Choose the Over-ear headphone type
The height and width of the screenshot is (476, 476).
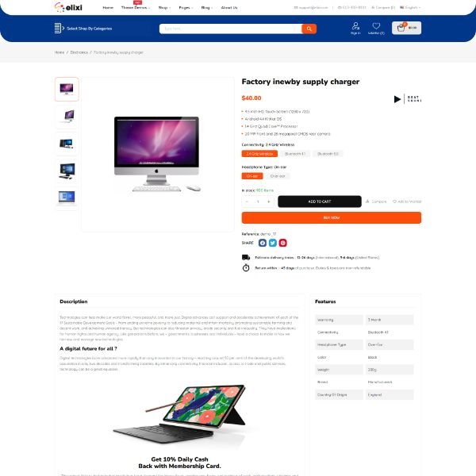278,176
